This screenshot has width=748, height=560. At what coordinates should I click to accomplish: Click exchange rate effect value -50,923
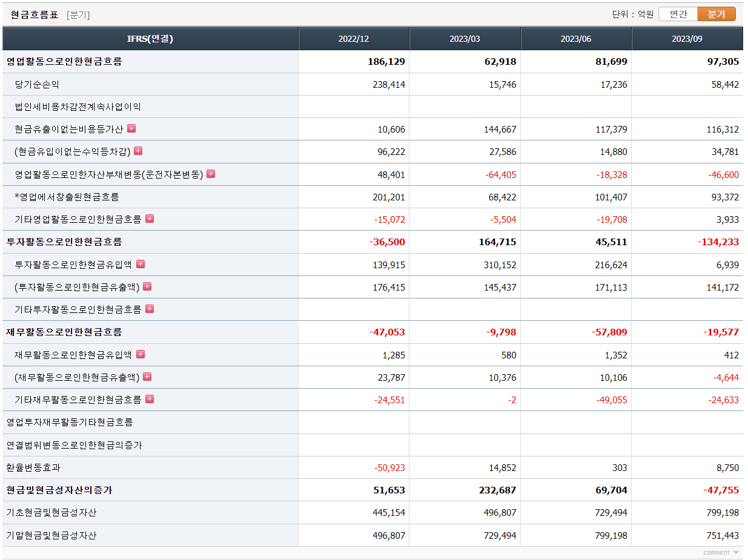pyautogui.click(x=389, y=467)
